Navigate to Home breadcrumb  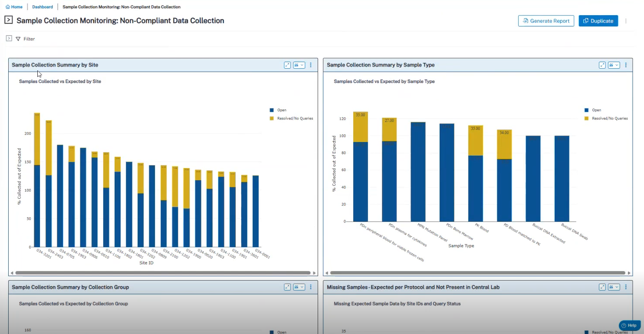point(14,7)
